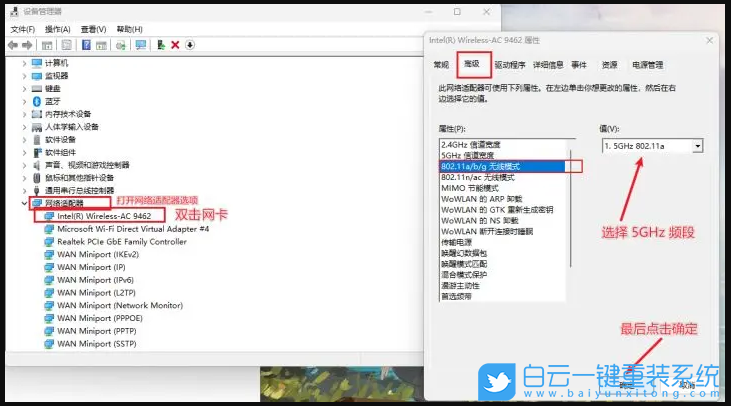
Task: Open the 帮助(H) menu
Action: coord(129,29)
